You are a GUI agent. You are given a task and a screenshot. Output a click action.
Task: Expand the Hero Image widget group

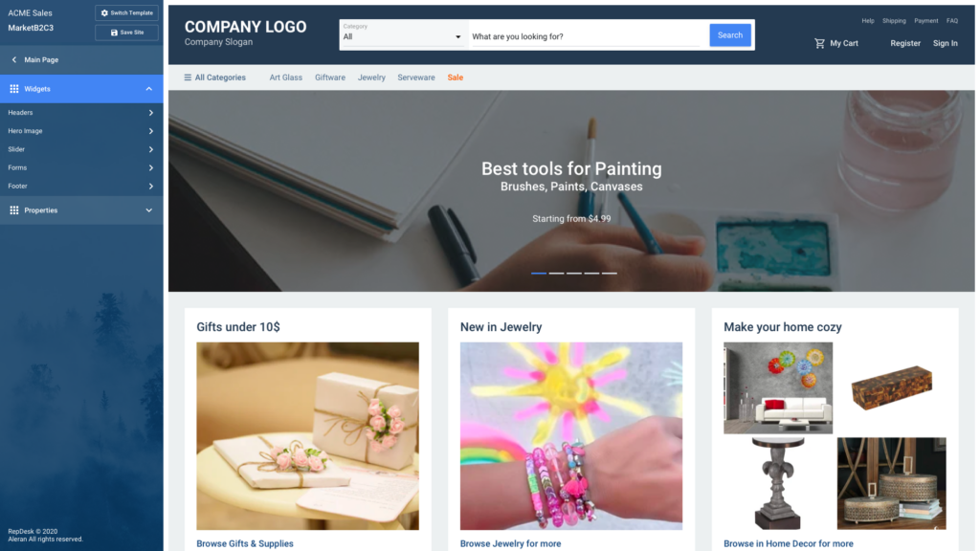pos(81,131)
